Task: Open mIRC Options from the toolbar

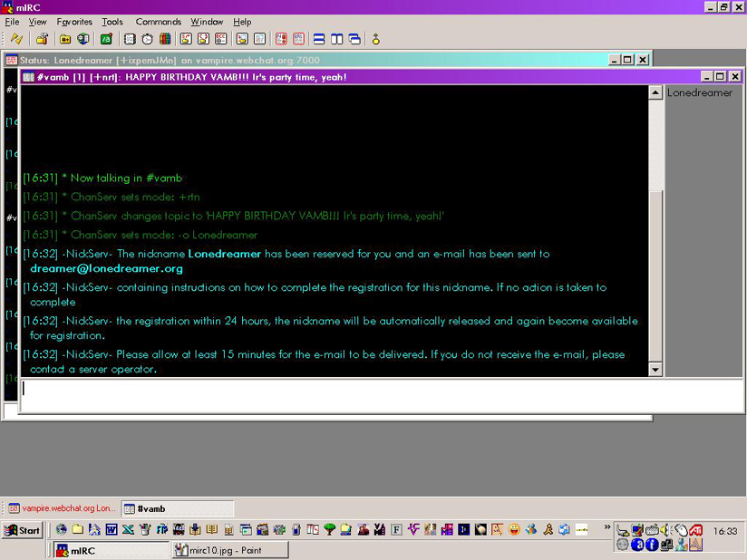Action: [x=42, y=39]
